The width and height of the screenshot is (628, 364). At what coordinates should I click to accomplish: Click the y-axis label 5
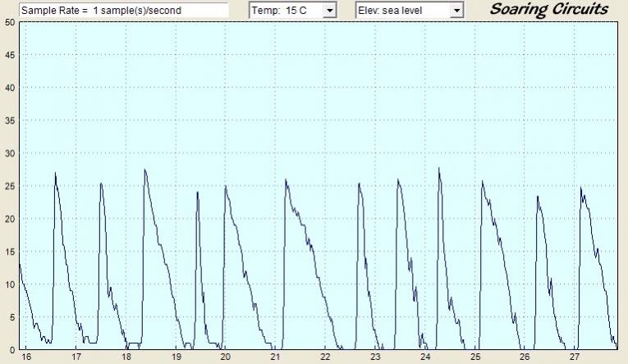pos(12,317)
